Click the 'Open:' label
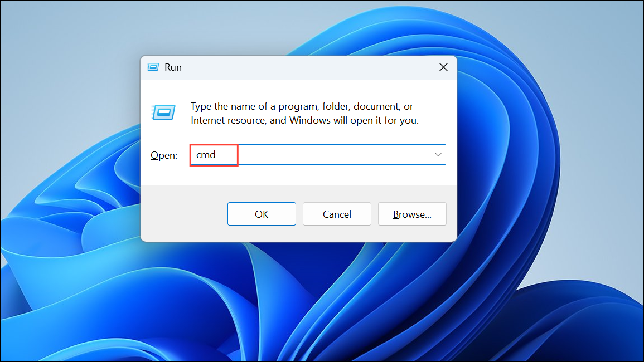Image resolution: width=644 pixels, height=362 pixels. 163,155
